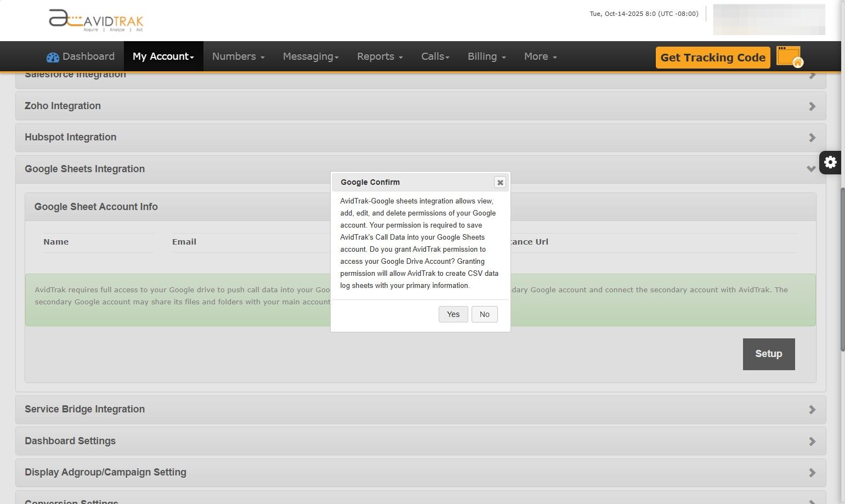Expand the Salesforce Integration section chevron
This screenshot has width=845, height=504.
812,75
